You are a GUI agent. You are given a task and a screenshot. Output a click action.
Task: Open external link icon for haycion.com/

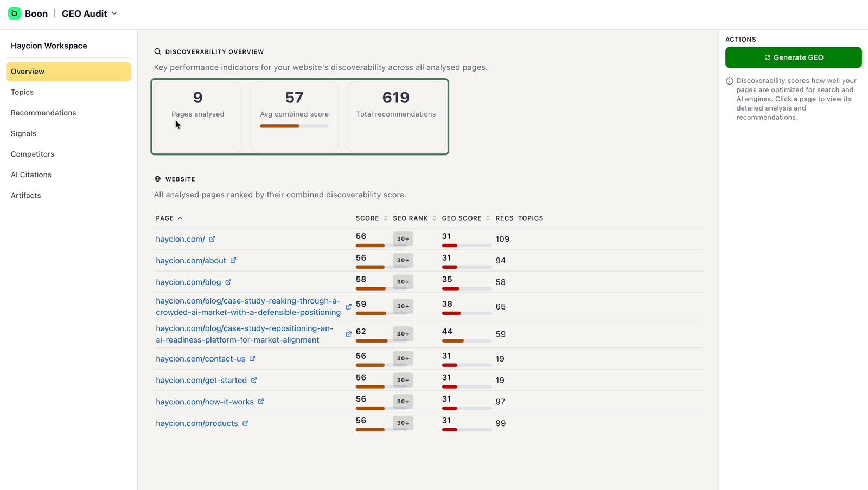(212, 239)
